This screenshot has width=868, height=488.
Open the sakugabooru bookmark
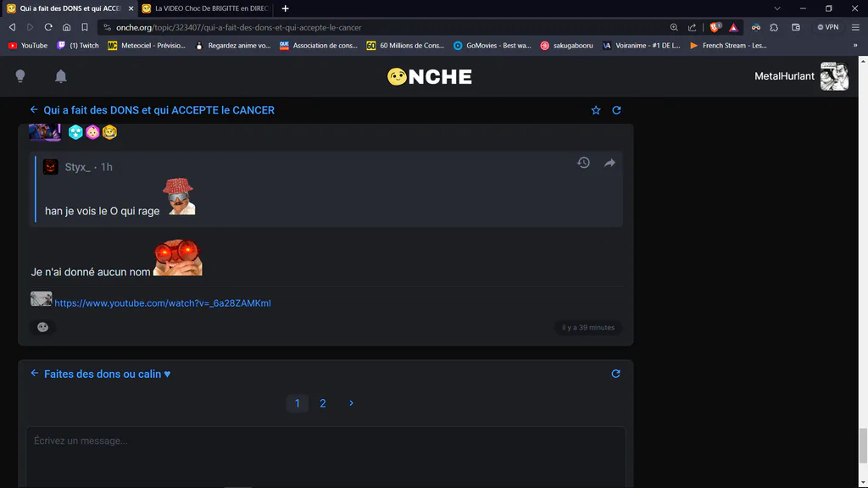point(566,46)
